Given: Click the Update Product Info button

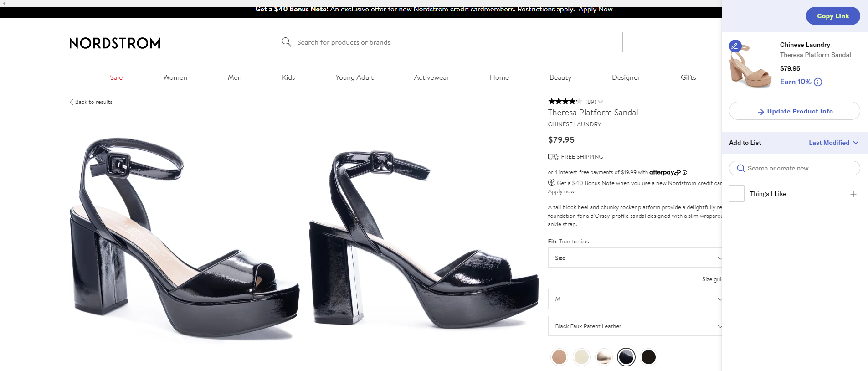Looking at the screenshot, I should pyautogui.click(x=794, y=111).
